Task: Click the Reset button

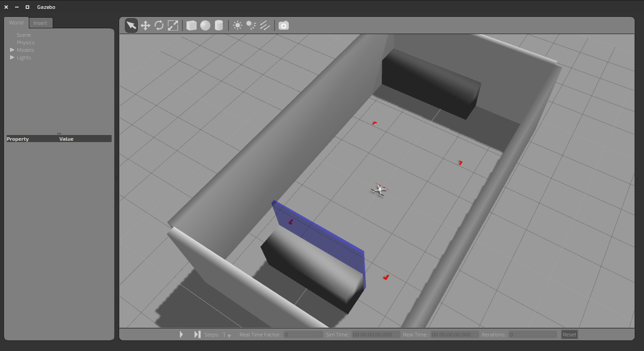Action: (569, 335)
